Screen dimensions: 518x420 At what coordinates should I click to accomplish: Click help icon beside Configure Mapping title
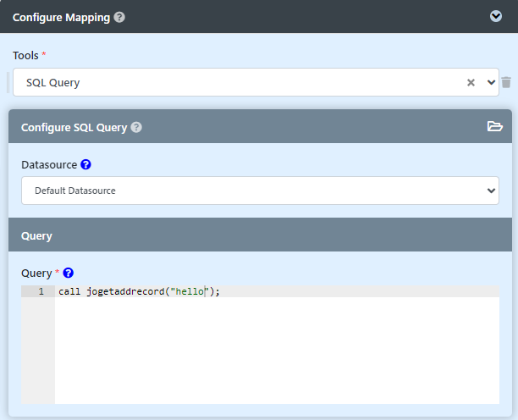tap(119, 17)
